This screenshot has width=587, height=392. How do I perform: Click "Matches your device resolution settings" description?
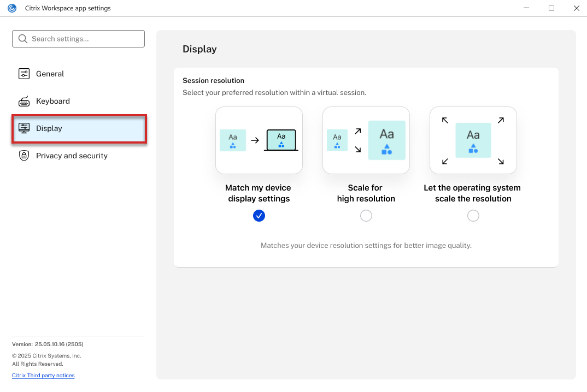coord(366,245)
